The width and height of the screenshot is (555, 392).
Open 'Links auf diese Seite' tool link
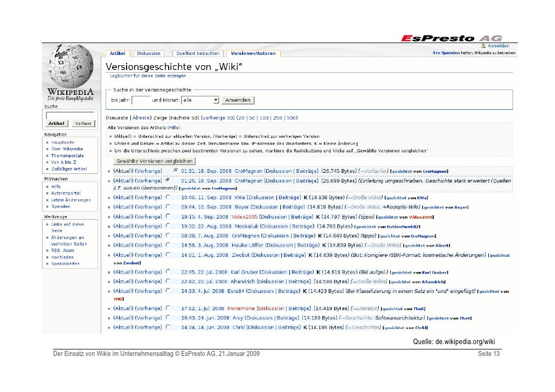(67, 227)
